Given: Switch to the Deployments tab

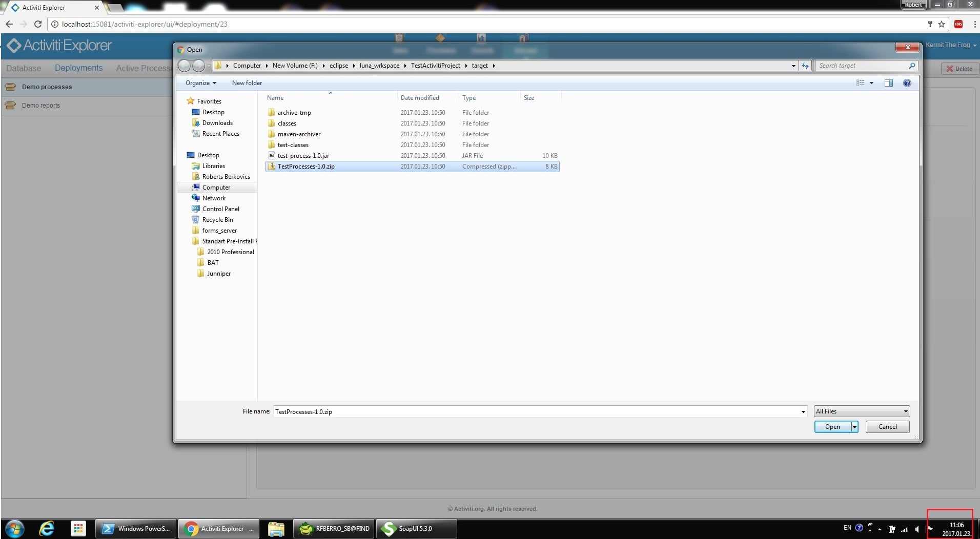Looking at the screenshot, I should [78, 68].
